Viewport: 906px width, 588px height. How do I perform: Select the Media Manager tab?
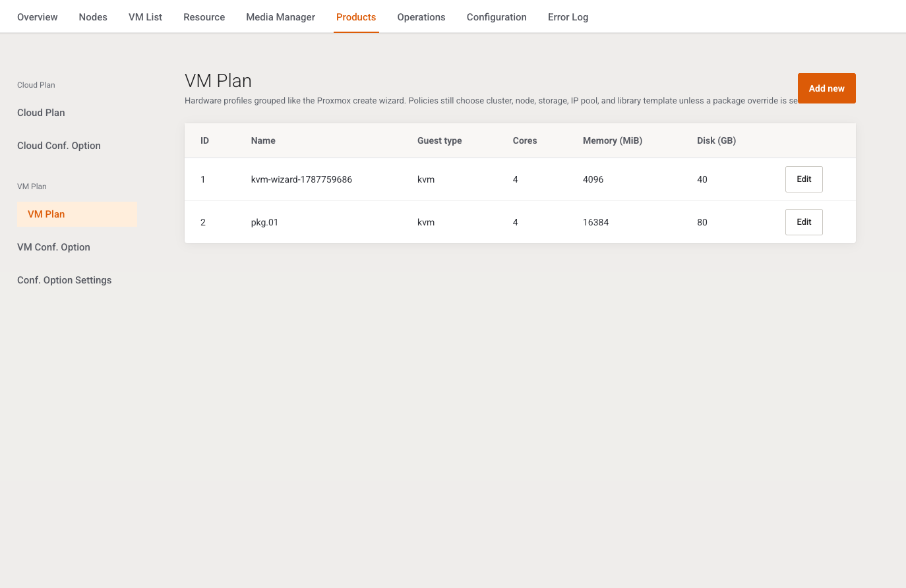pyautogui.click(x=280, y=17)
